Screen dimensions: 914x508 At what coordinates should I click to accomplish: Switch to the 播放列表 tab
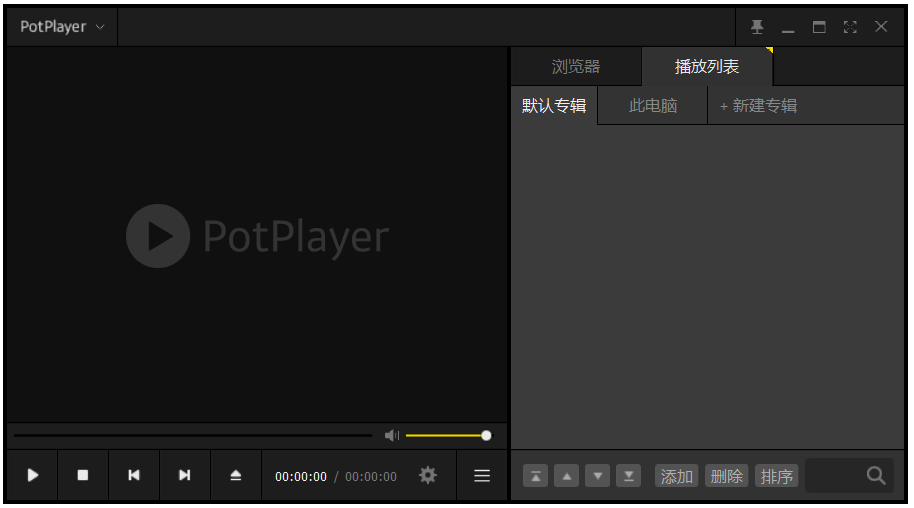[707, 66]
